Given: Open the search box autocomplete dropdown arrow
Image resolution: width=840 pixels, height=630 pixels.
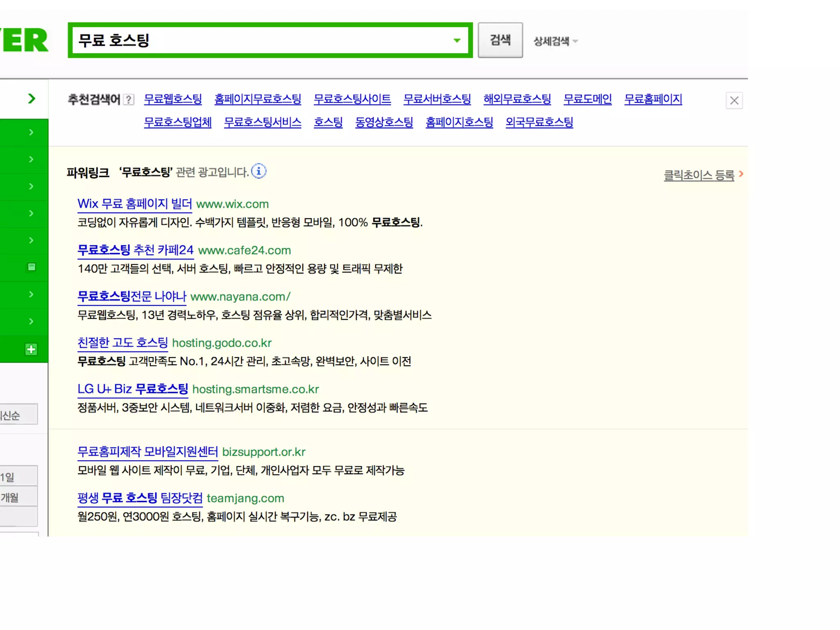Looking at the screenshot, I should (457, 40).
